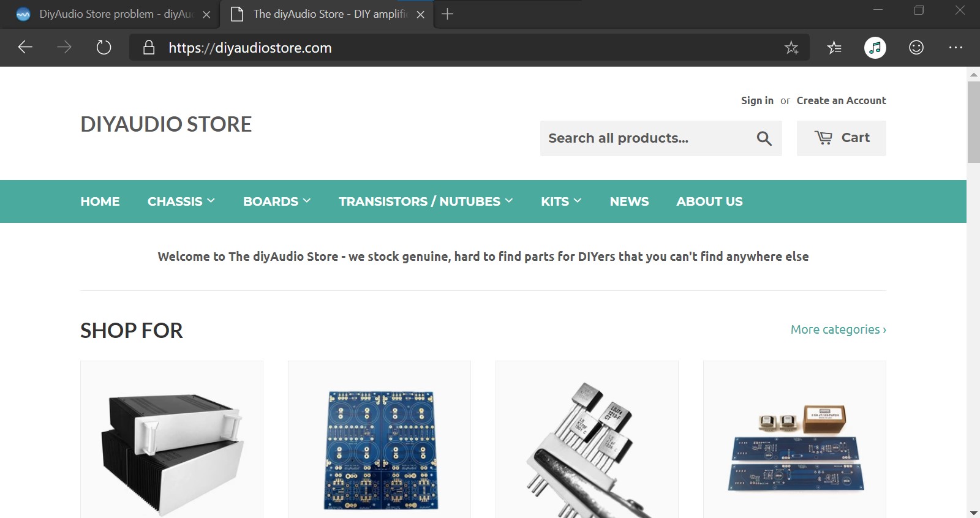Open the music note profile icon
Screen dimensions: 980x518
click(x=875, y=48)
